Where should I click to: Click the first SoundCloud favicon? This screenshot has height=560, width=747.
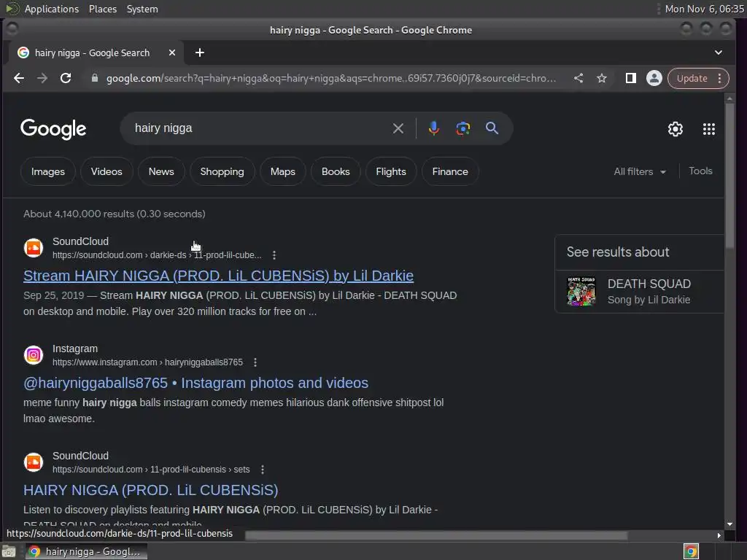[34, 248]
